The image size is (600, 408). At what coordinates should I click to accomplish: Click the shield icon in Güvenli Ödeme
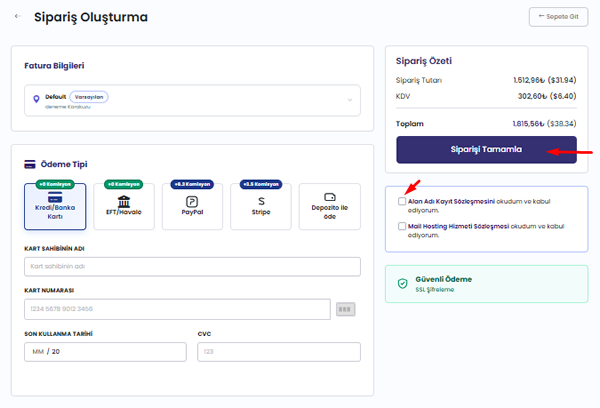click(x=402, y=284)
